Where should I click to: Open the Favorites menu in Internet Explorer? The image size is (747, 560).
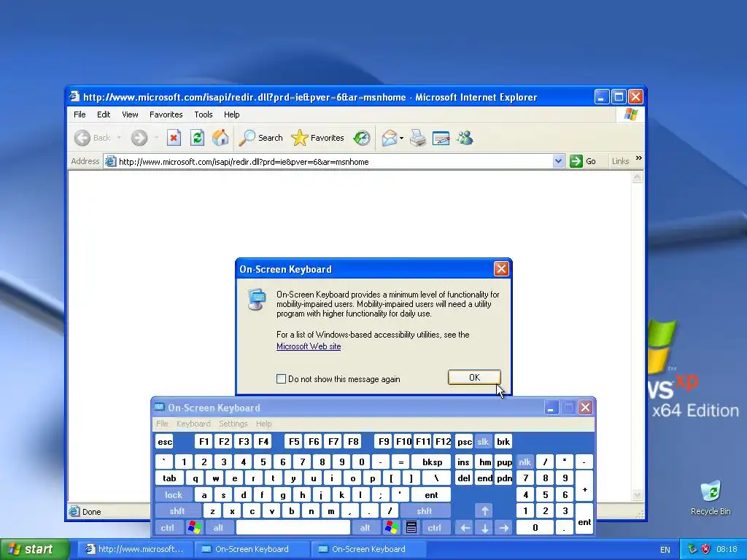click(x=166, y=114)
